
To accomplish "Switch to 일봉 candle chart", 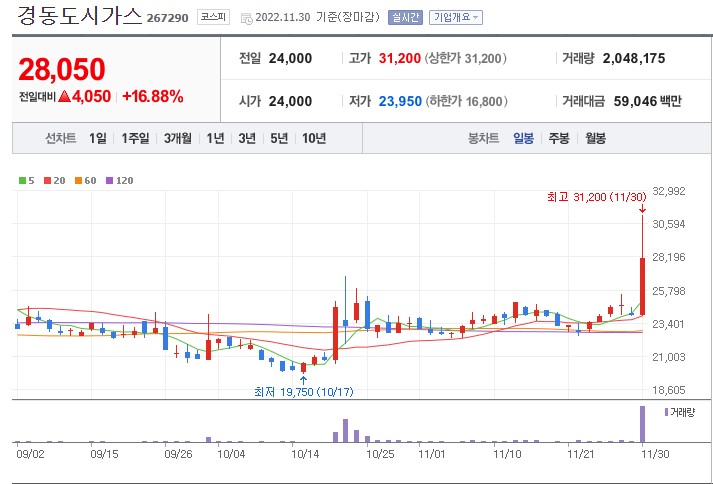I will click(523, 138).
